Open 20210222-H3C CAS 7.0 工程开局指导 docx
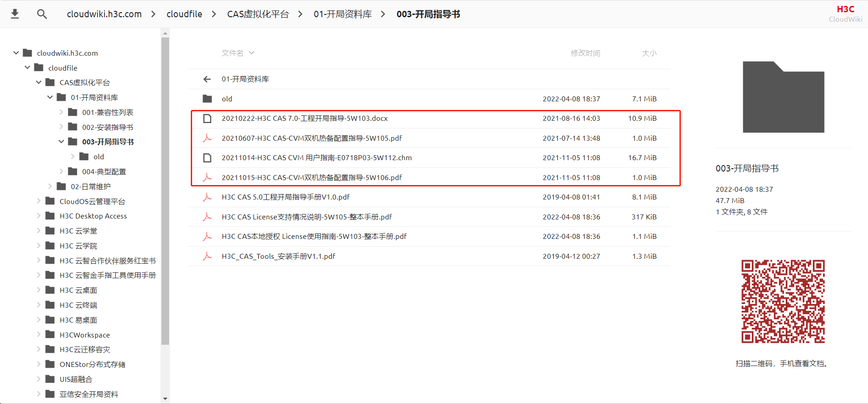The image size is (868, 404). pyautogui.click(x=305, y=119)
